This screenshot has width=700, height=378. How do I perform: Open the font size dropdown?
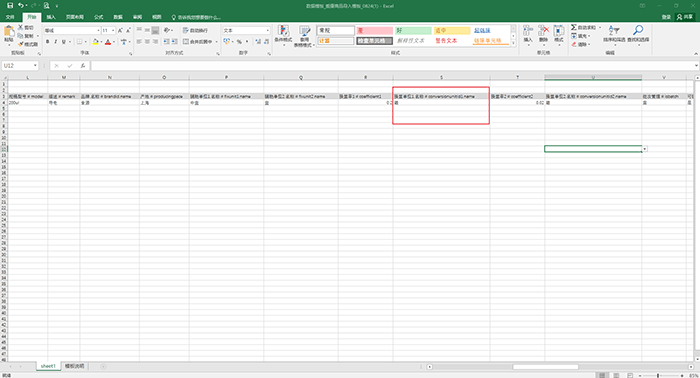click(x=113, y=30)
